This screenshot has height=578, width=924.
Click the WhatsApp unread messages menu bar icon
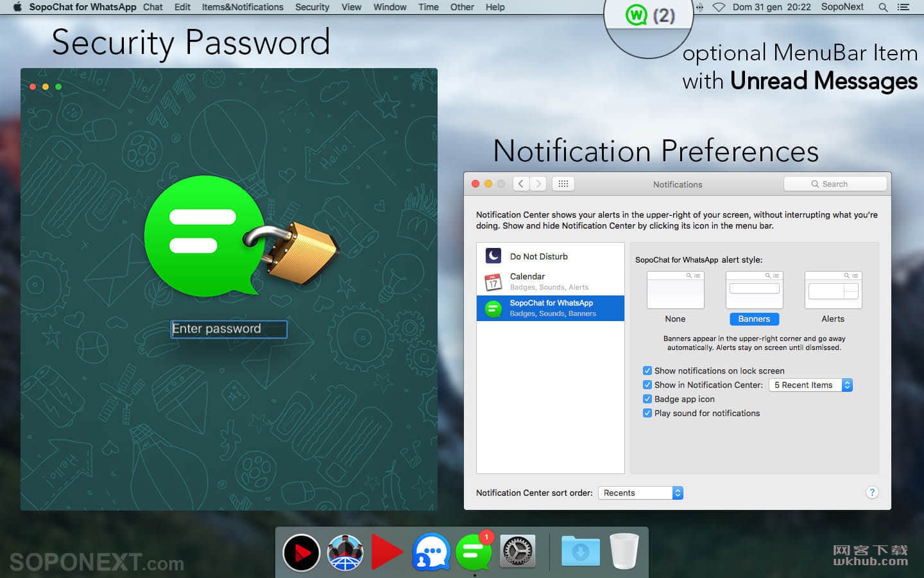point(650,15)
